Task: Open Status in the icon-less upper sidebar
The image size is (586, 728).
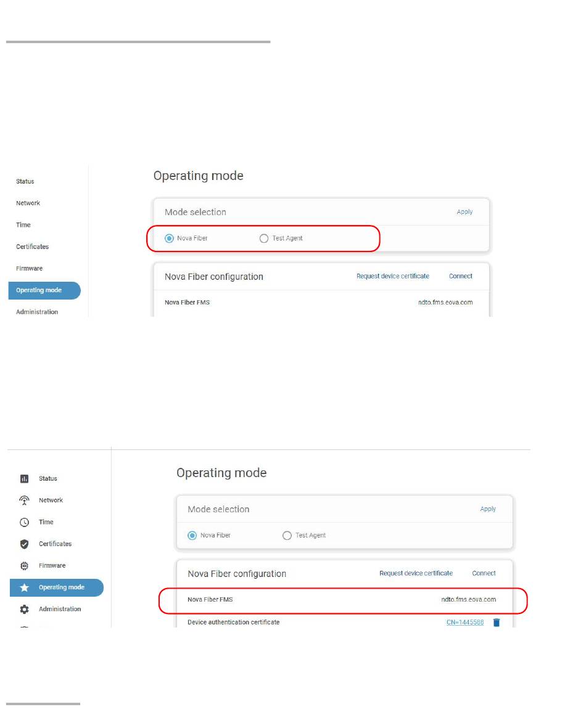Action: pyautogui.click(x=25, y=181)
